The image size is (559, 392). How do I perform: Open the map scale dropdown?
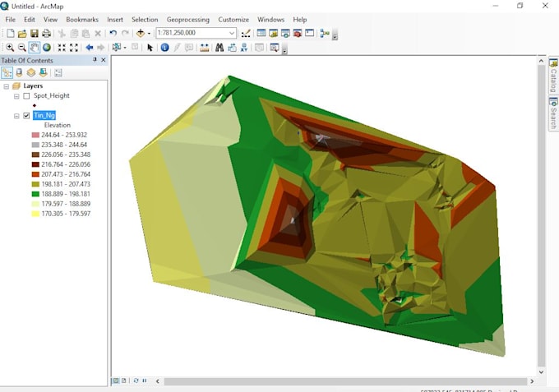coord(233,34)
